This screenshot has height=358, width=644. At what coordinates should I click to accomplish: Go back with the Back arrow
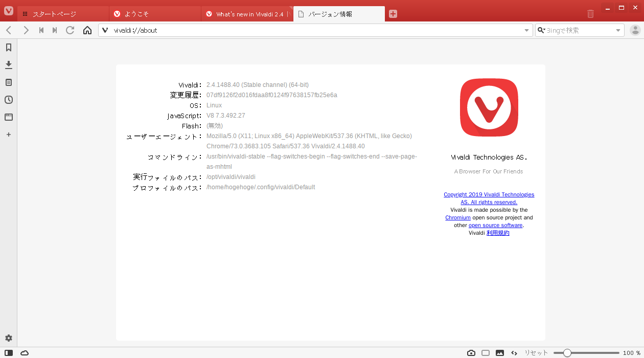9,30
